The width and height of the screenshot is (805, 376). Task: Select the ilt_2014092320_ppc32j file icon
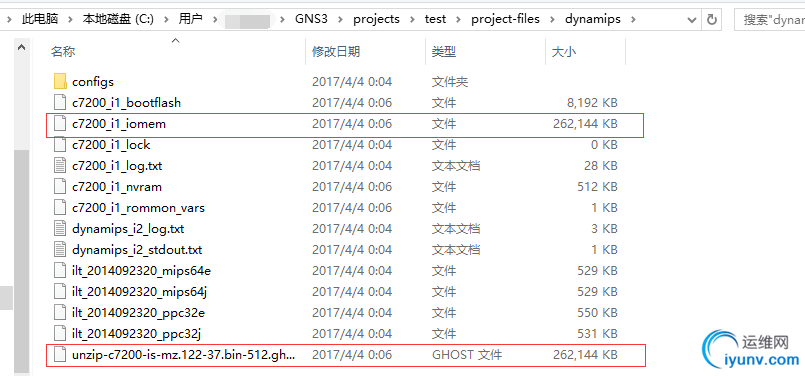60,333
